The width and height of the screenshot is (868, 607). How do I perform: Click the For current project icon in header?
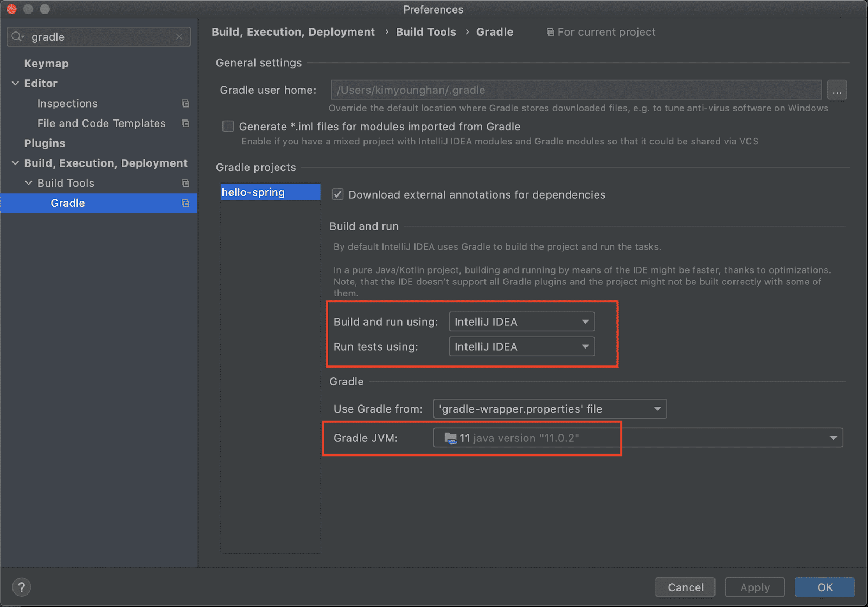[x=550, y=33]
